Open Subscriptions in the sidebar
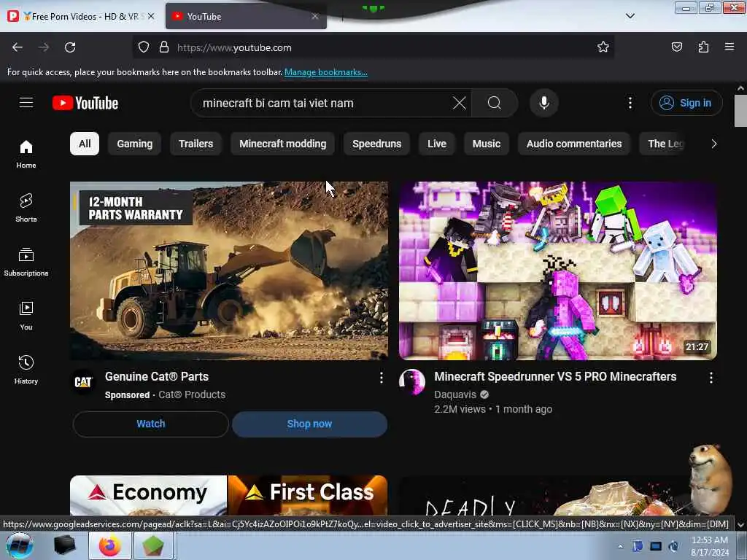The image size is (747, 560). click(26, 262)
